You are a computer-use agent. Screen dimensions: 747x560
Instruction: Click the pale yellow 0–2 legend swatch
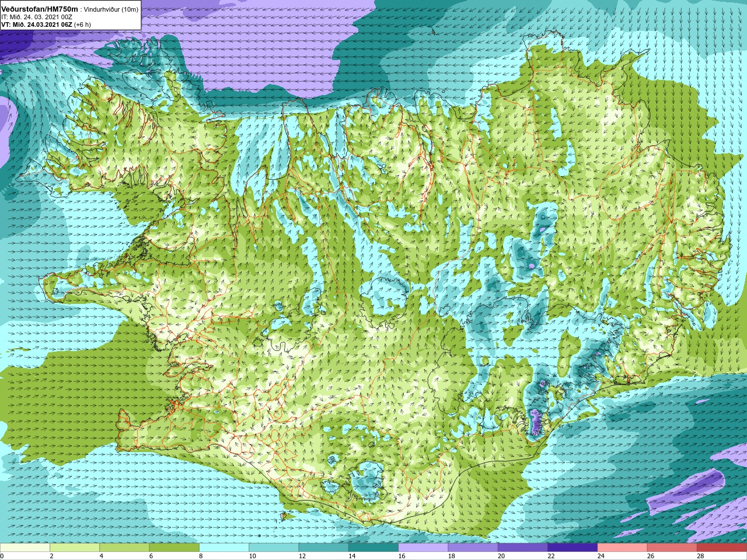[x=25, y=548]
